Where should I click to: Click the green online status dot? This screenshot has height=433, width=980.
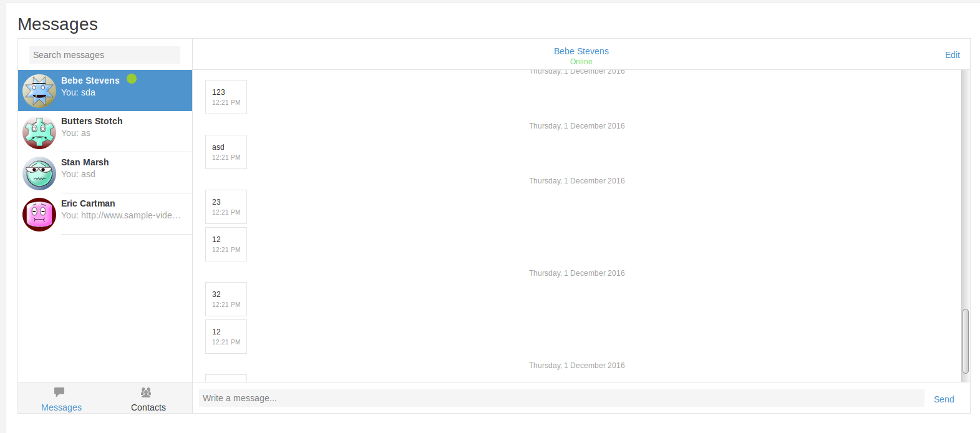tap(132, 79)
